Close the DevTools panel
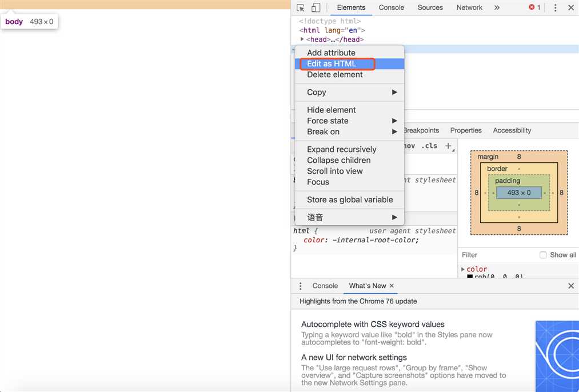The image size is (579, 392). 571,8
